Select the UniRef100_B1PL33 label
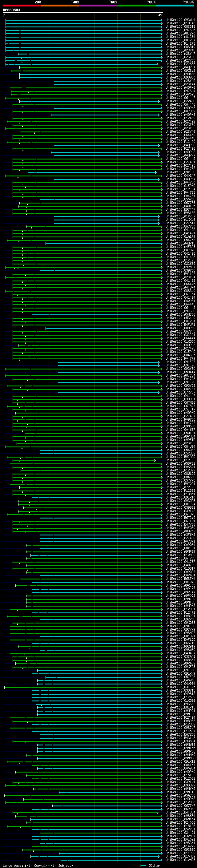This screenshot has height=868, width=197. pyautogui.click(x=180, y=460)
